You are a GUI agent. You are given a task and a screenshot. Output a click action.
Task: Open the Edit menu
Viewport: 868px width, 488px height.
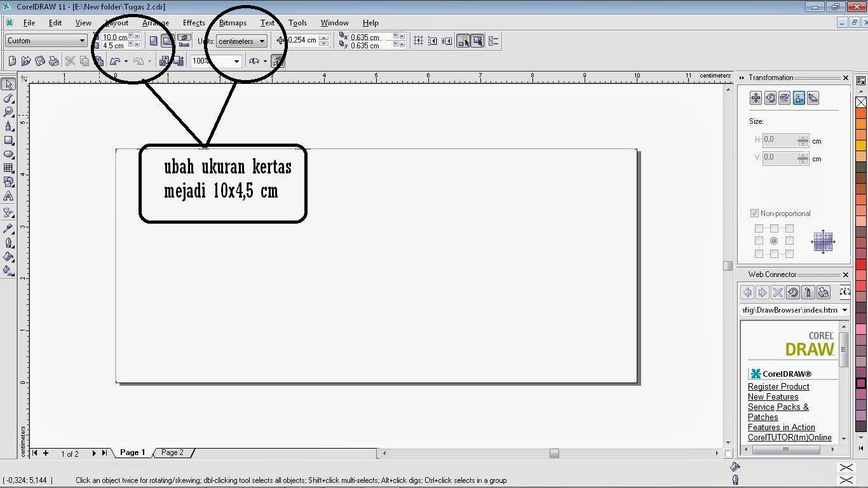(x=55, y=22)
